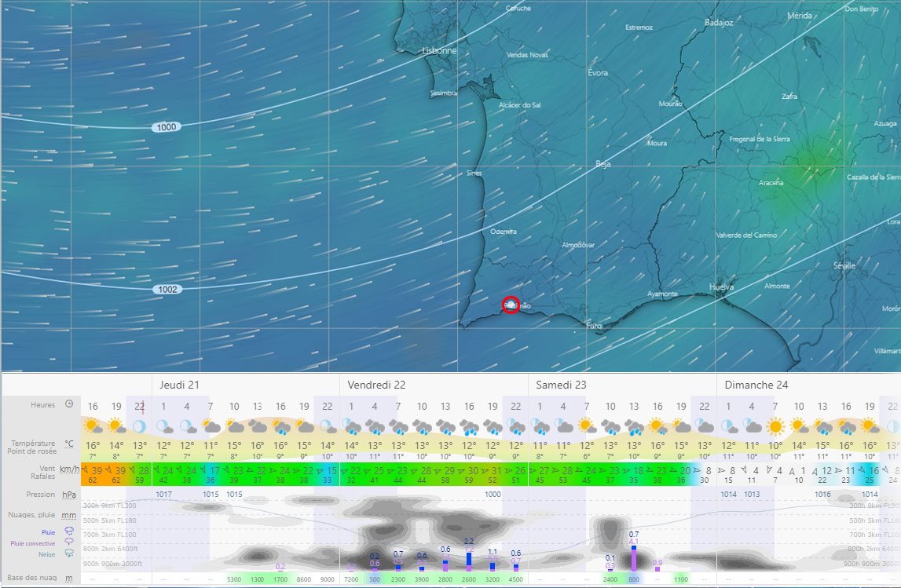The width and height of the screenshot is (901, 588).
Task: Click the Pluie convective cloud icon
Action: 69,542
